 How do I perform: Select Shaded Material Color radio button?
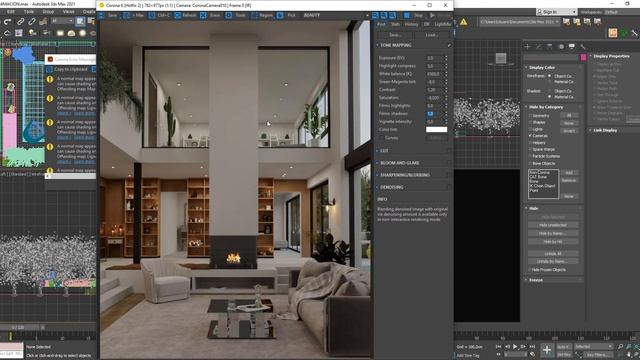click(550, 97)
